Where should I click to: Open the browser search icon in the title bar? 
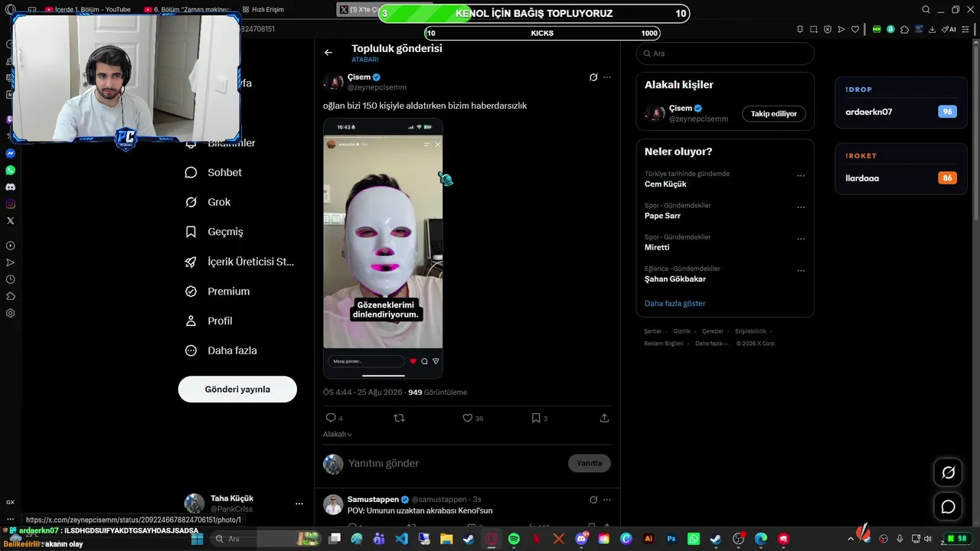[x=926, y=10]
